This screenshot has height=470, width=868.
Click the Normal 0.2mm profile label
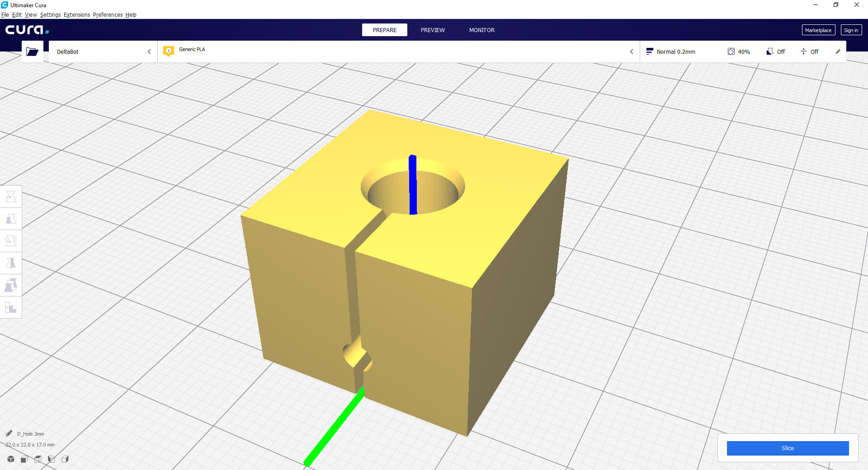(676, 52)
